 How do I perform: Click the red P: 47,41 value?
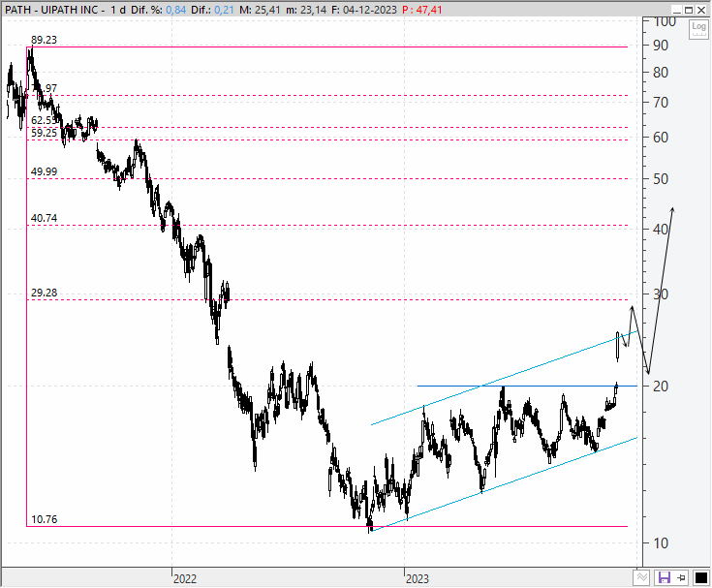(x=421, y=10)
